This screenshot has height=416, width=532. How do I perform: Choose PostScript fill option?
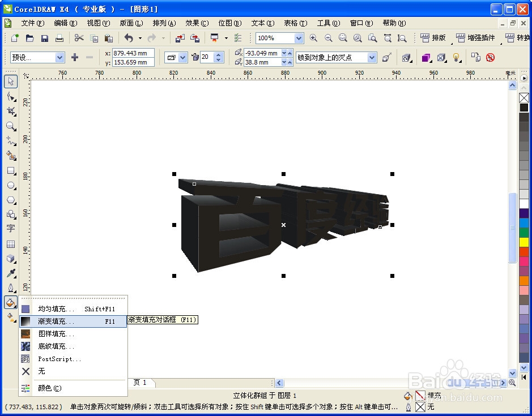click(x=73, y=359)
